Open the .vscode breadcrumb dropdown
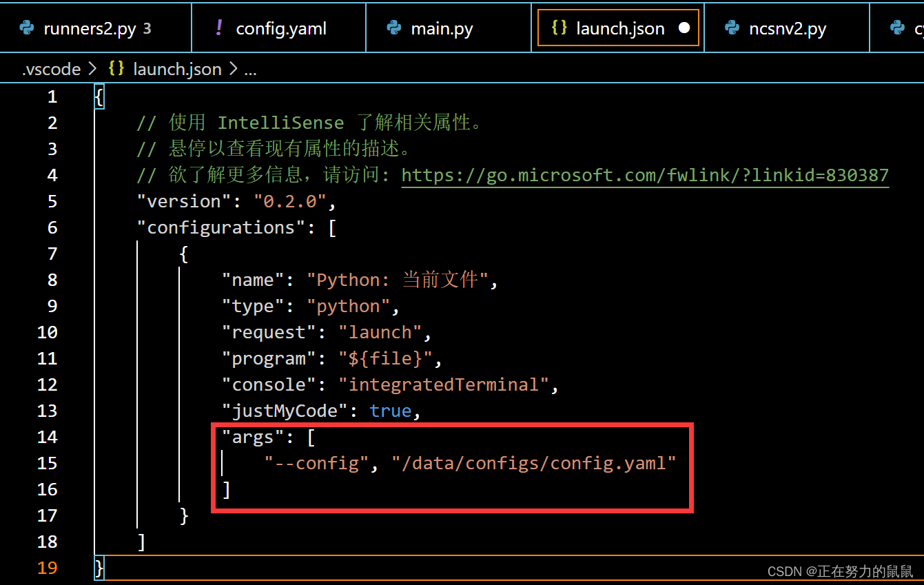 coord(52,69)
